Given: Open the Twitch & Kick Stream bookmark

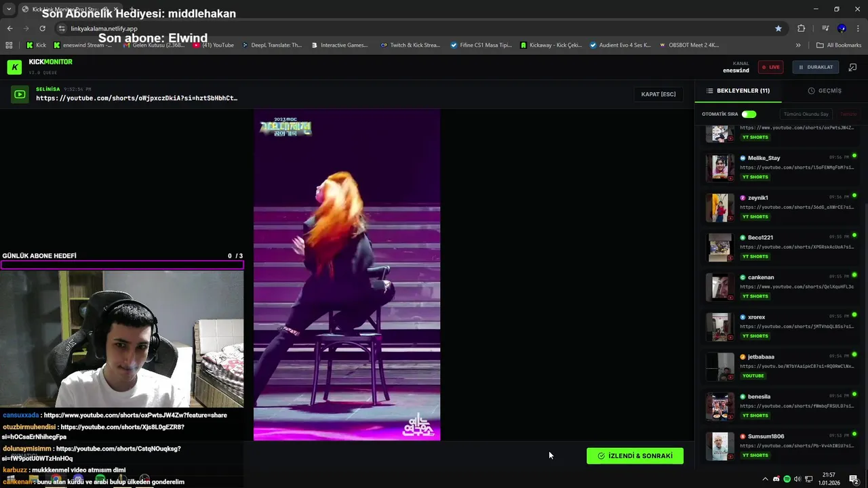Looking at the screenshot, I should [411, 45].
